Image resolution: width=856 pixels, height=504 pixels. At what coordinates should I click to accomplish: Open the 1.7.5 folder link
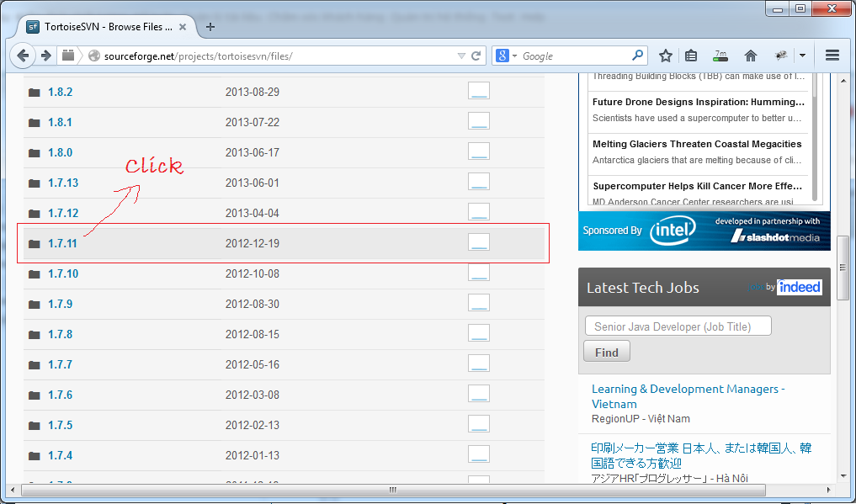[x=60, y=425]
